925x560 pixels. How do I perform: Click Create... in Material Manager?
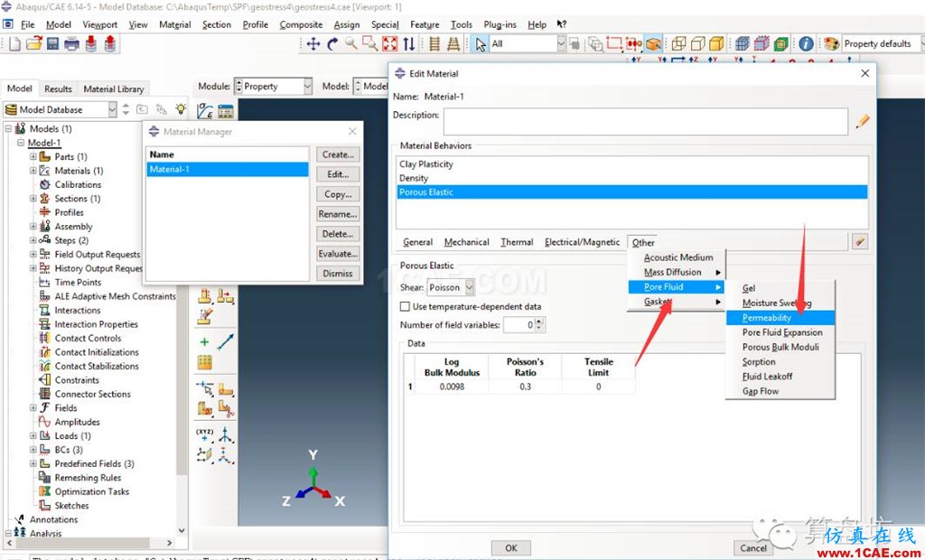coord(338,154)
